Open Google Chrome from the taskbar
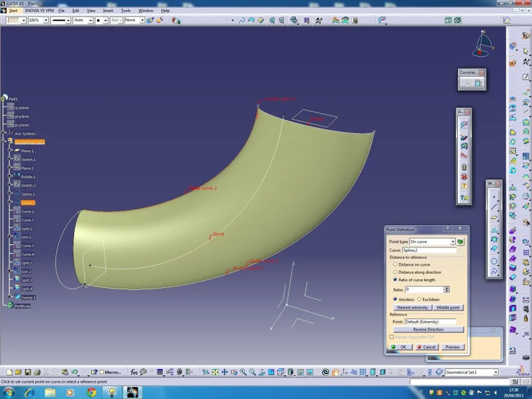Screen dimensions: 532x399 92,393
